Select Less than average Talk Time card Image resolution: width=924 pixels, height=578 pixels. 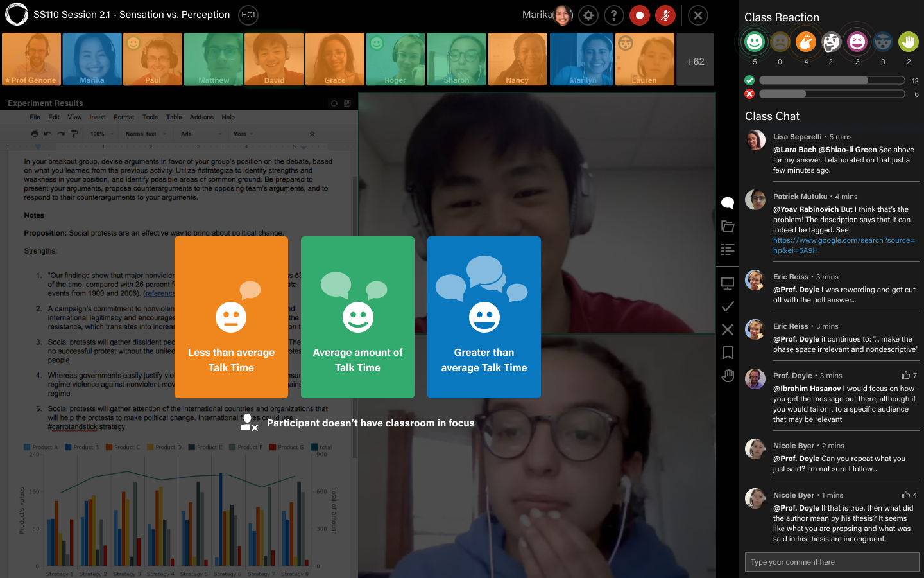click(231, 317)
